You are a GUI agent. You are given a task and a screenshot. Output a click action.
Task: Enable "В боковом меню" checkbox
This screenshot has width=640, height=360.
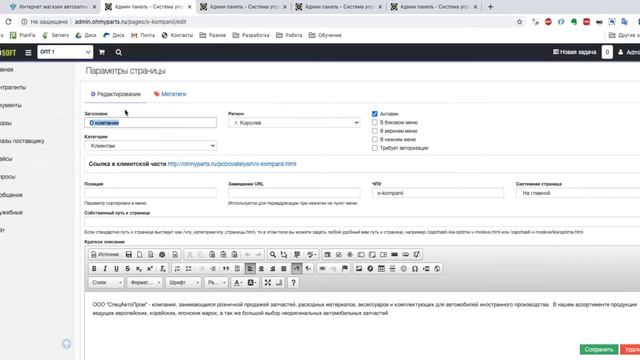[375, 122]
